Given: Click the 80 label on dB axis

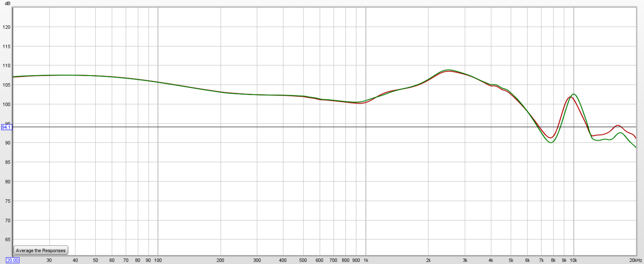Looking at the screenshot, I should 8,182.
